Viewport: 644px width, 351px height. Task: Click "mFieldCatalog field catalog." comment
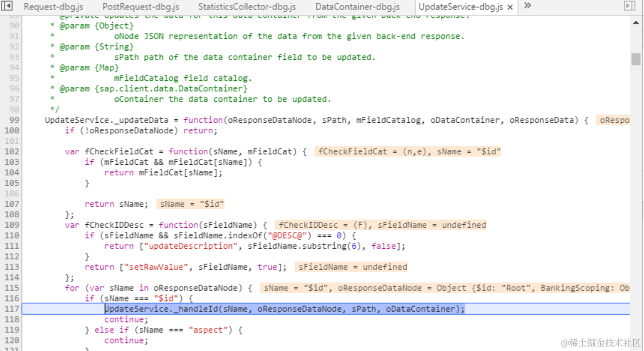click(183, 78)
